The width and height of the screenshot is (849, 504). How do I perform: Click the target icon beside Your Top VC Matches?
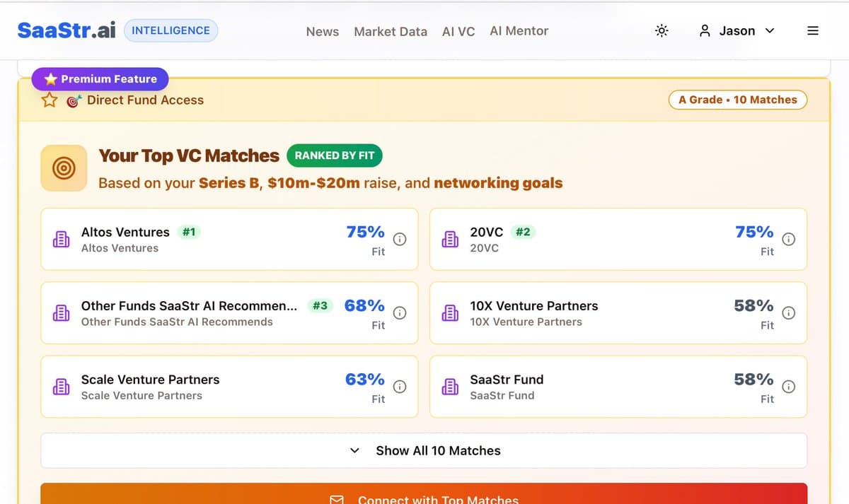pyautogui.click(x=64, y=168)
